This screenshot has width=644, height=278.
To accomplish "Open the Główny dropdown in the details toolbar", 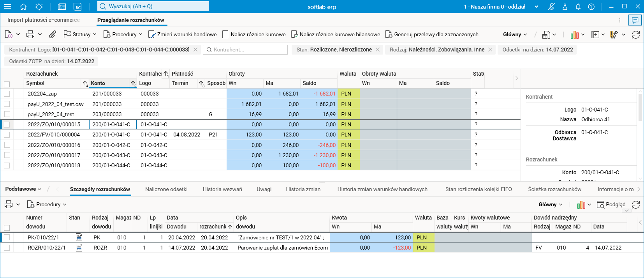I will pyautogui.click(x=550, y=204).
